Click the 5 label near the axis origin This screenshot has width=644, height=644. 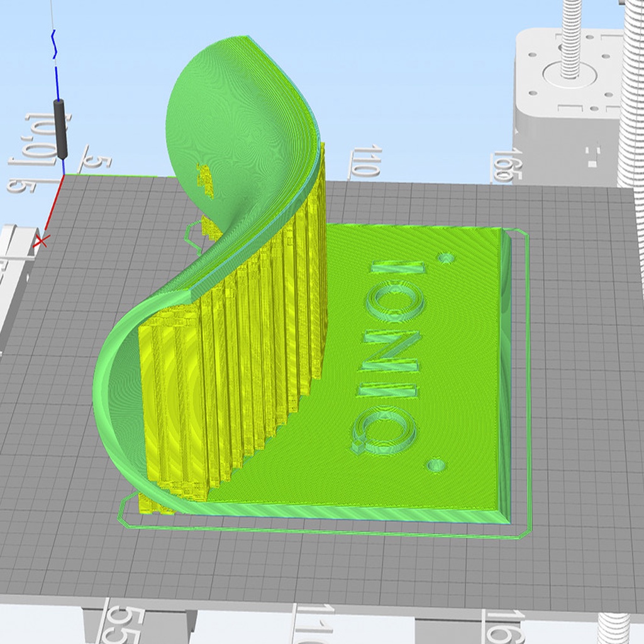pos(94,162)
